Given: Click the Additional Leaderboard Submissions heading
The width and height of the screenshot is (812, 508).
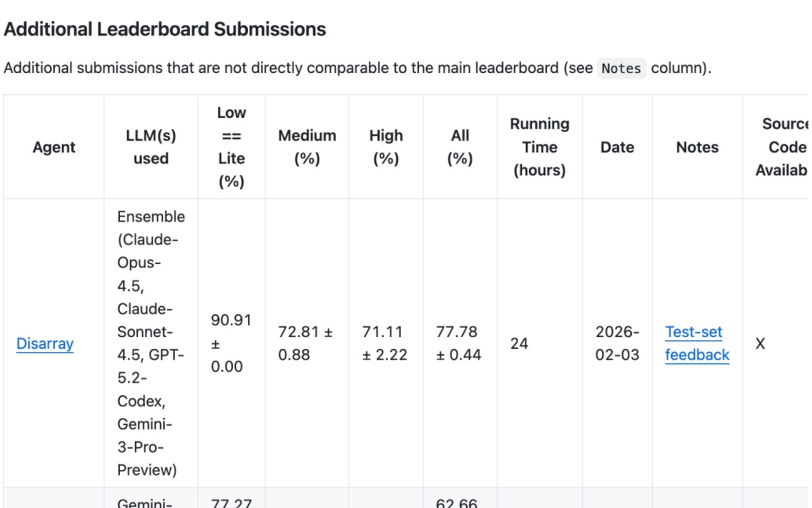Looking at the screenshot, I should pos(165,29).
